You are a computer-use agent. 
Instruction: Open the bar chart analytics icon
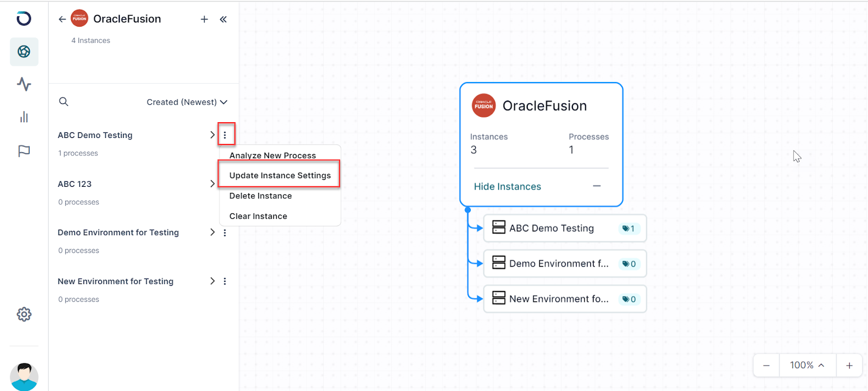pos(24,117)
